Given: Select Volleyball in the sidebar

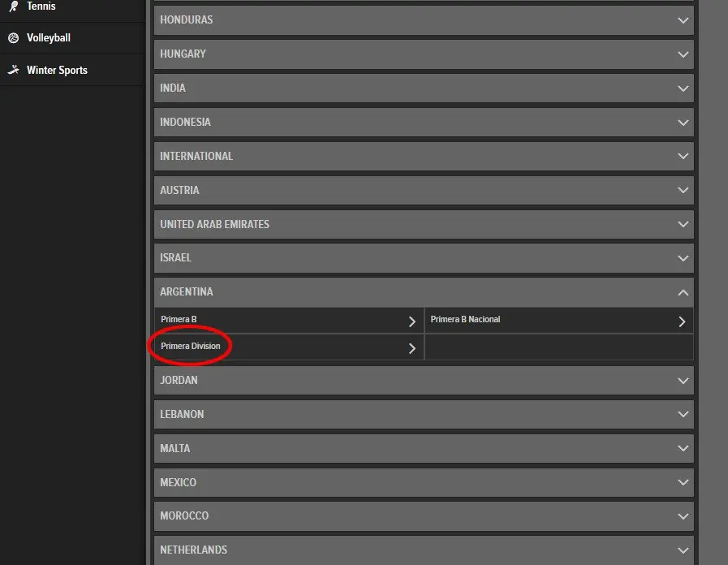Looking at the screenshot, I should point(48,38).
